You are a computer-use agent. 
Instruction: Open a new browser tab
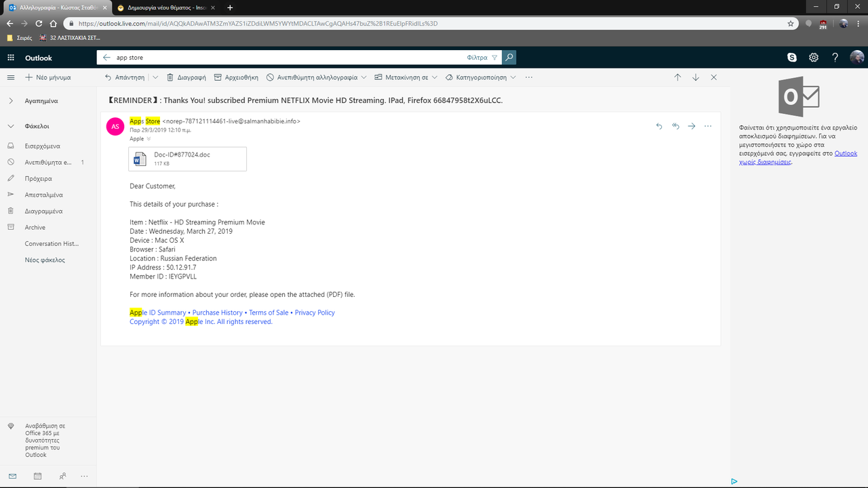click(230, 7)
